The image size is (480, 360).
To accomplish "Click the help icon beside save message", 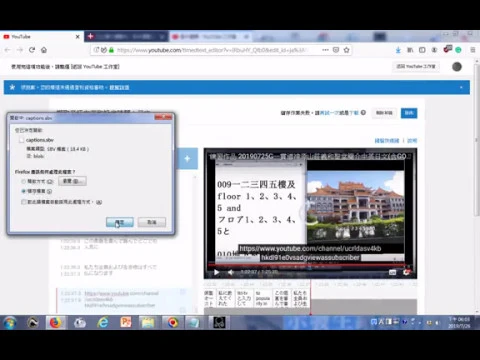I will tap(363, 113).
